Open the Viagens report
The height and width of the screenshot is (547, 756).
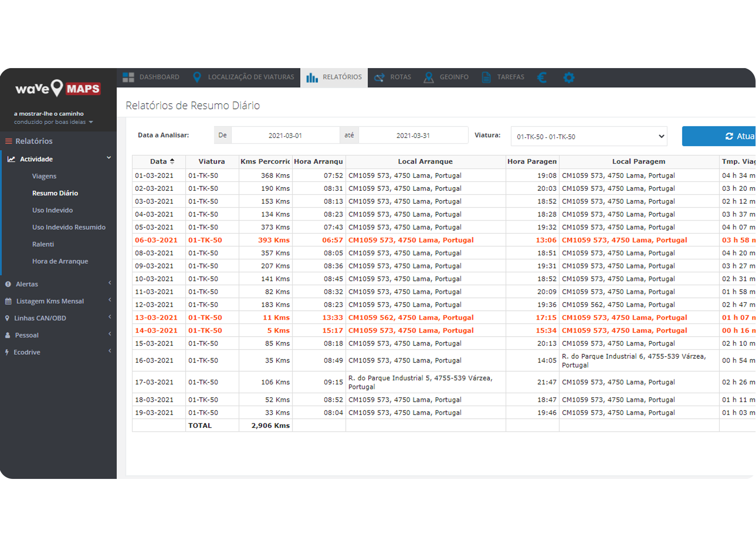point(44,176)
